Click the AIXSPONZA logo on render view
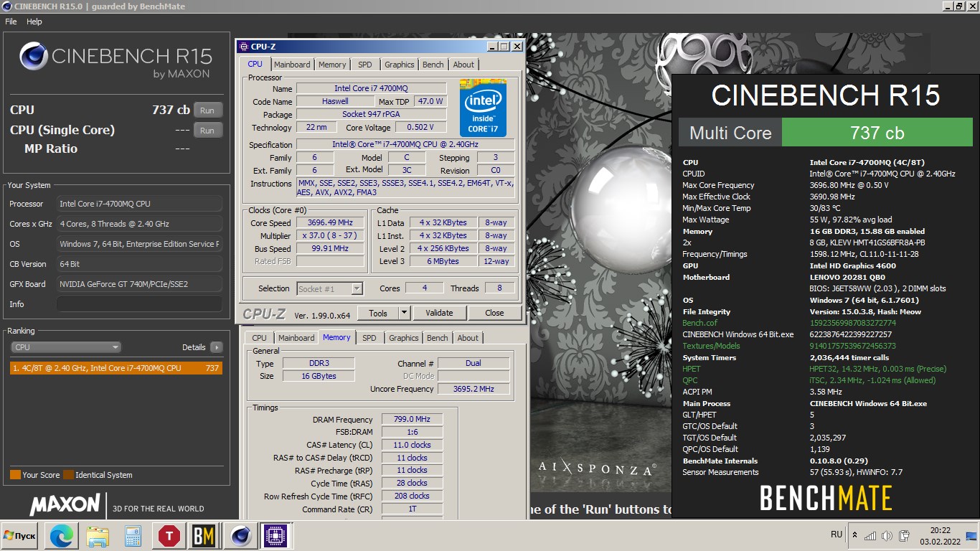This screenshot has height=551, width=980. (596, 469)
